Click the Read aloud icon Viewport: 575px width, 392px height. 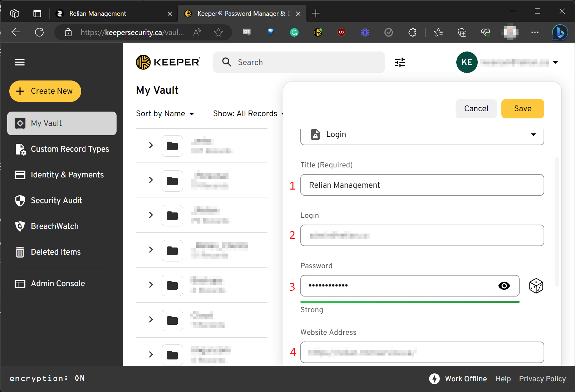click(197, 33)
